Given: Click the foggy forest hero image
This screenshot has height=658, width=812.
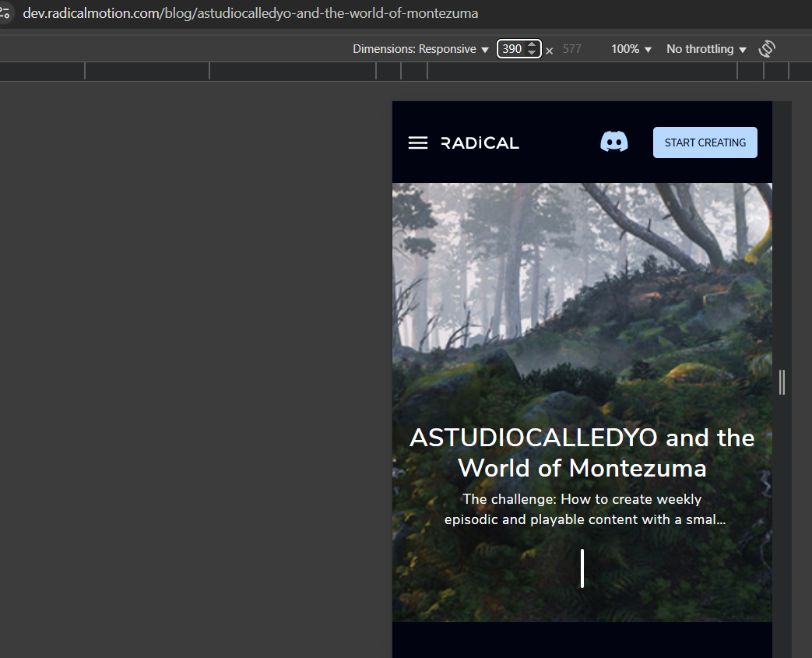Looking at the screenshot, I should (x=582, y=311).
